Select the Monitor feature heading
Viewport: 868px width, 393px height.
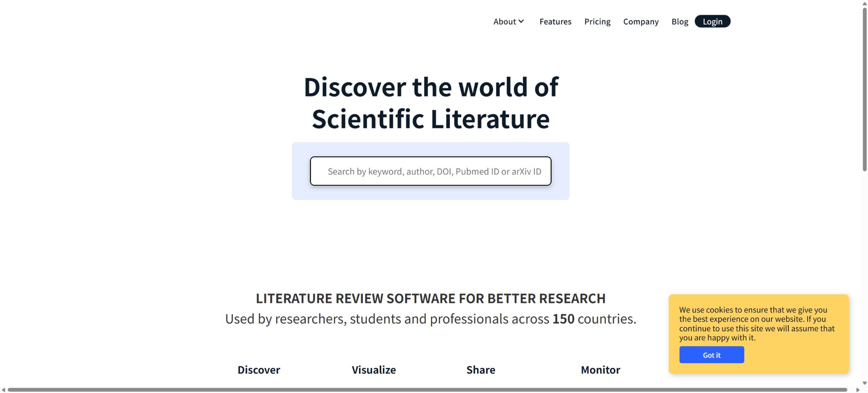600,370
